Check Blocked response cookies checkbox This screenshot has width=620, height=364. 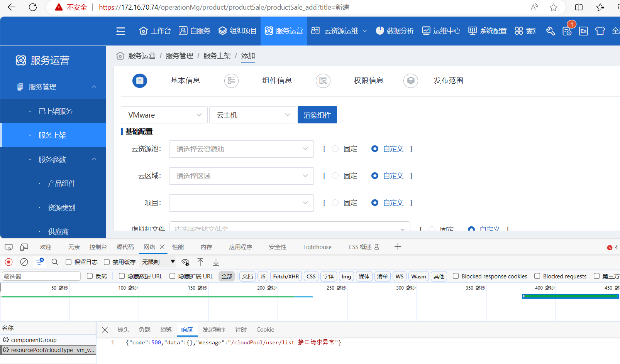[456, 276]
